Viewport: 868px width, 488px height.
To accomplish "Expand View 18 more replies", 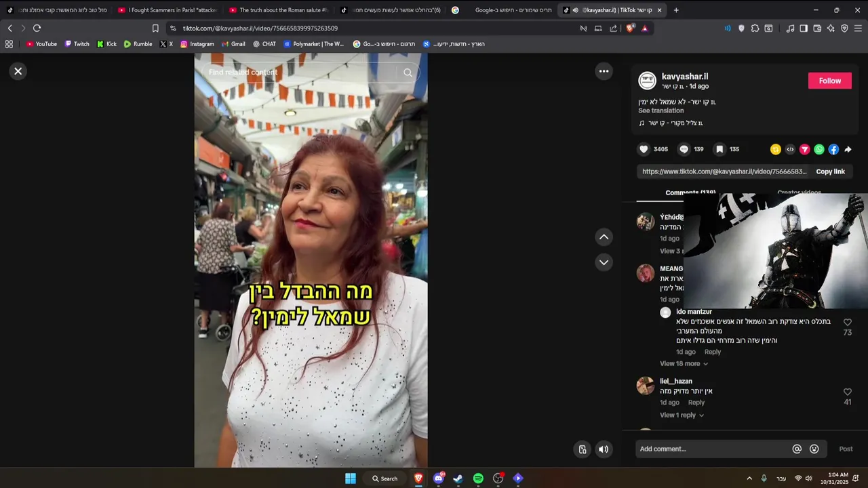I will coord(684,364).
